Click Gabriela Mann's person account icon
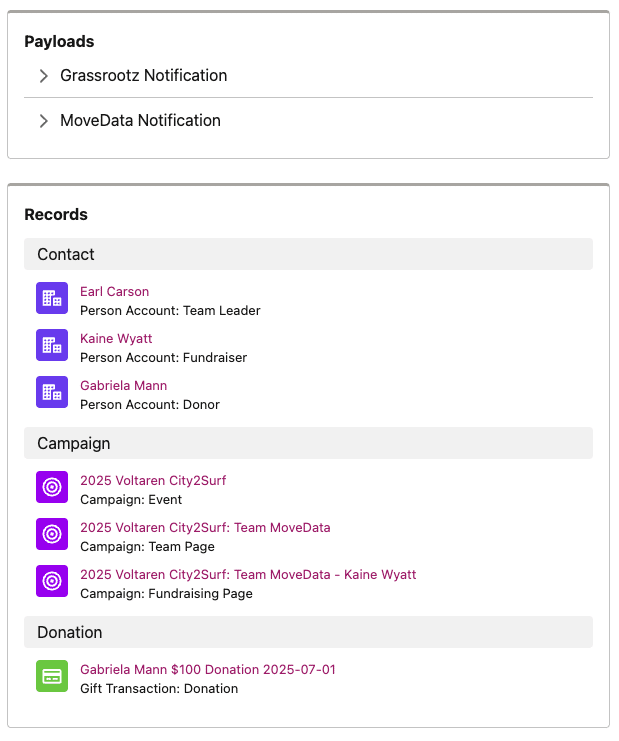Viewport: 619px width, 741px height. 52,392
